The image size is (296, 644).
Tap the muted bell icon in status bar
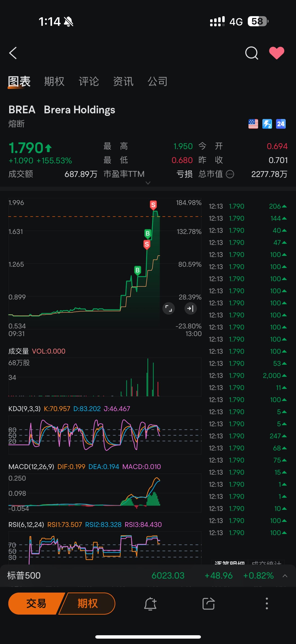(x=69, y=22)
